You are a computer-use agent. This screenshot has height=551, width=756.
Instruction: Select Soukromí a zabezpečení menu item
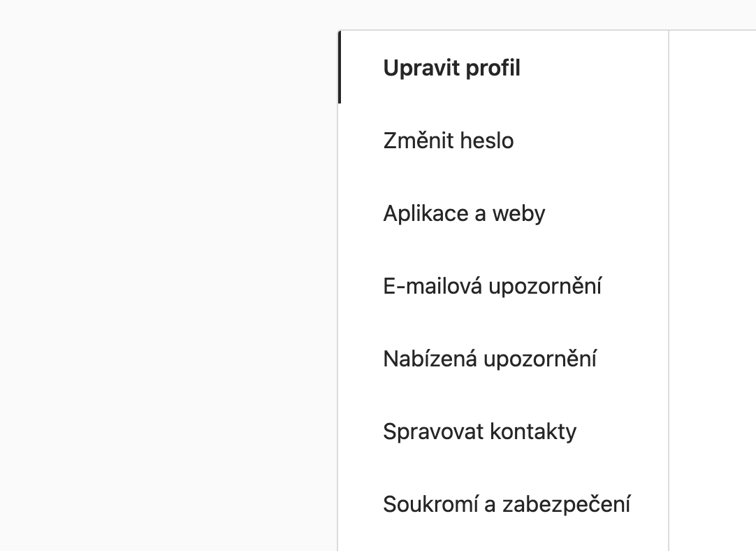pyautogui.click(x=507, y=504)
